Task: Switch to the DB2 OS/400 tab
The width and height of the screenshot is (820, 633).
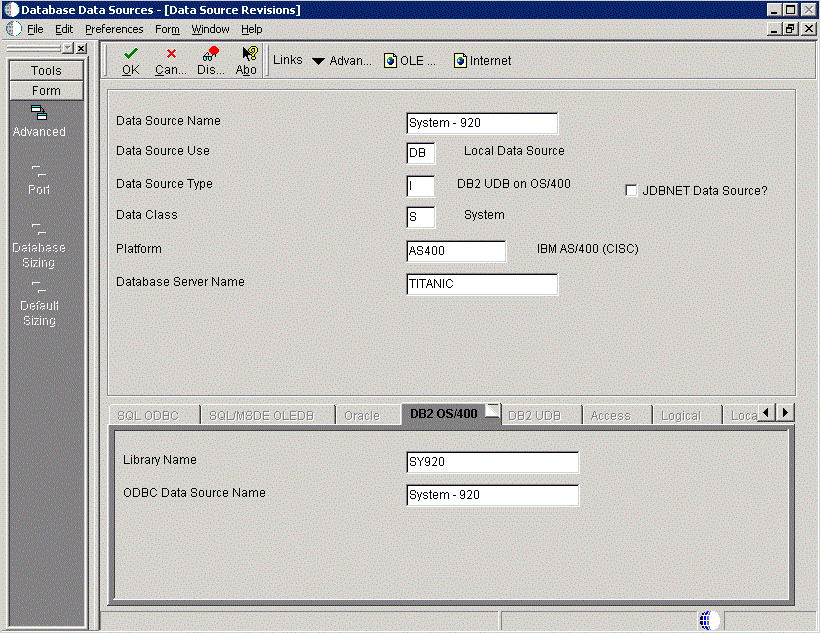Action: coord(443,414)
